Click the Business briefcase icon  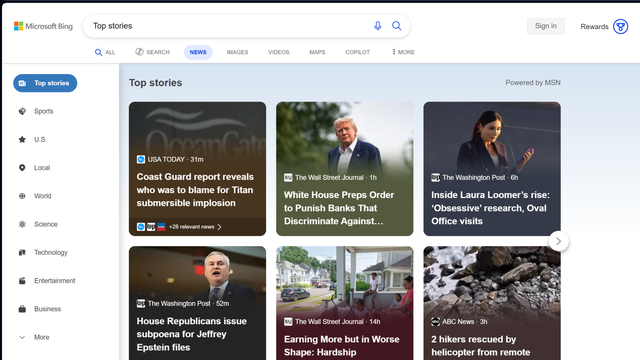[22, 309]
